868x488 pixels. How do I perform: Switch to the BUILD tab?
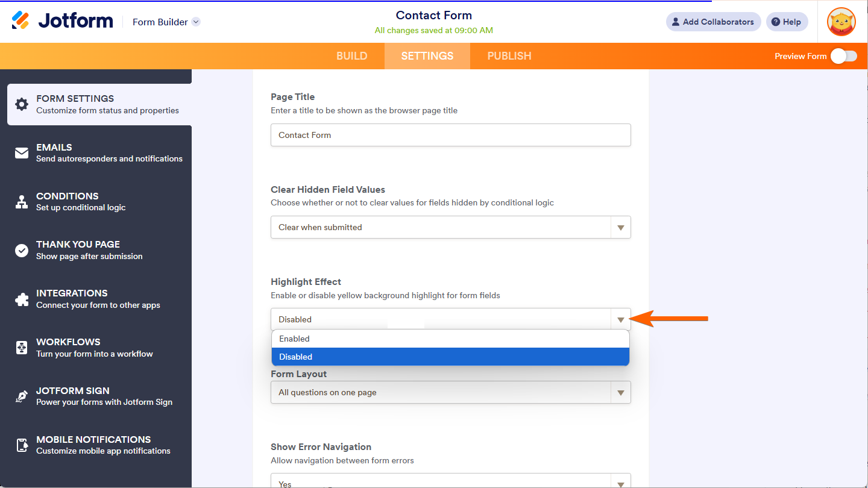coord(351,56)
